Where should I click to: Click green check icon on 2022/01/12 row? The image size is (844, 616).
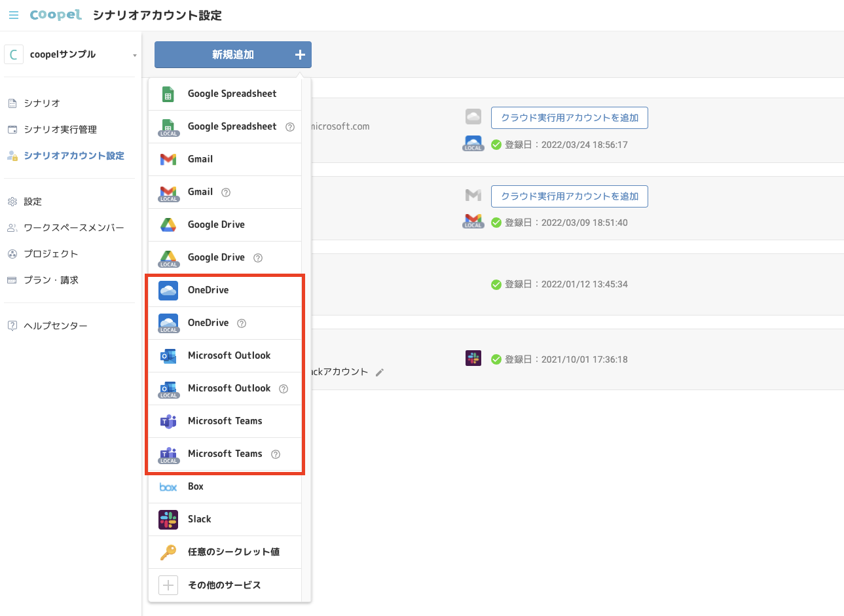click(496, 284)
